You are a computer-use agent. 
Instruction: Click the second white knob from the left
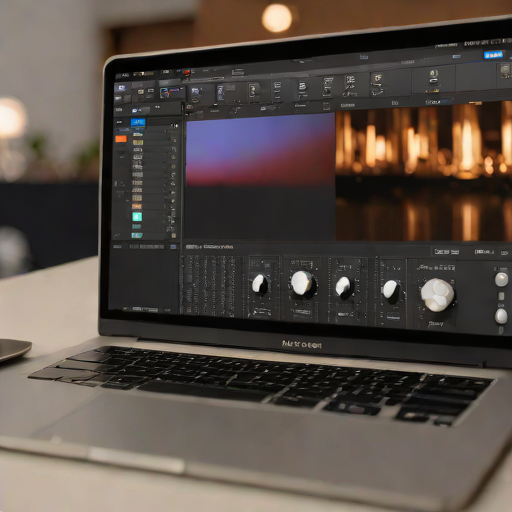coord(303,284)
